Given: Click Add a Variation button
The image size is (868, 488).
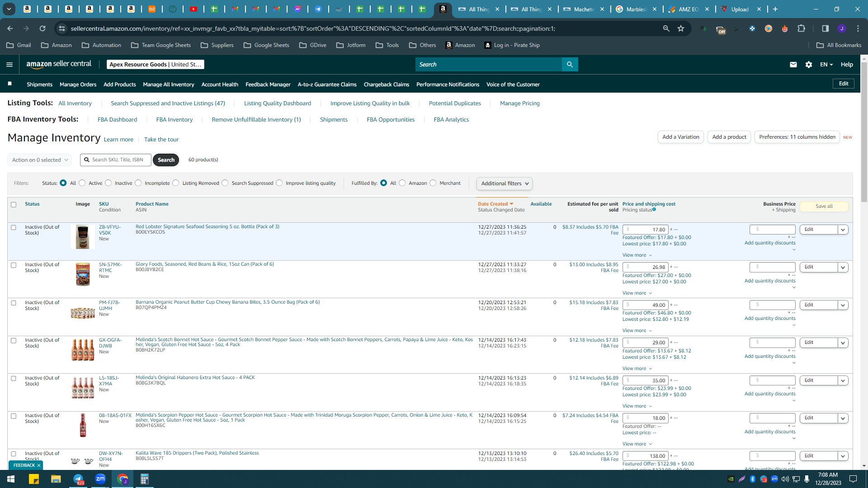Looking at the screenshot, I should pos(680,137).
